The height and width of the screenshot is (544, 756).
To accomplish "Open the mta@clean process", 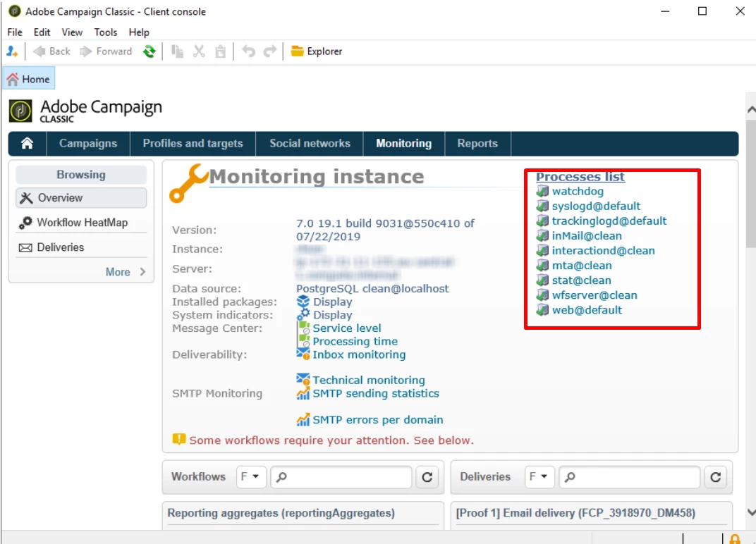I will pyautogui.click(x=582, y=266).
